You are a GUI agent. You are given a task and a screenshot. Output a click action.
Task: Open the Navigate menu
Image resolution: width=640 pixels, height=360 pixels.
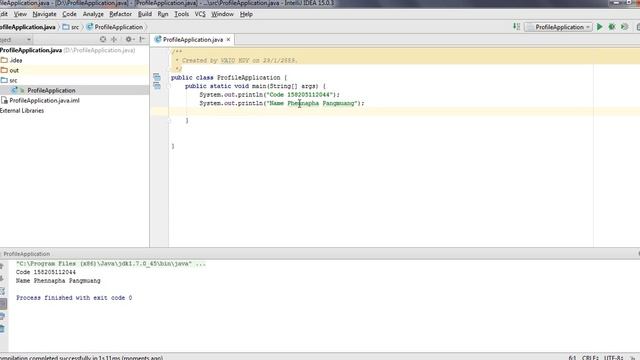point(44,14)
